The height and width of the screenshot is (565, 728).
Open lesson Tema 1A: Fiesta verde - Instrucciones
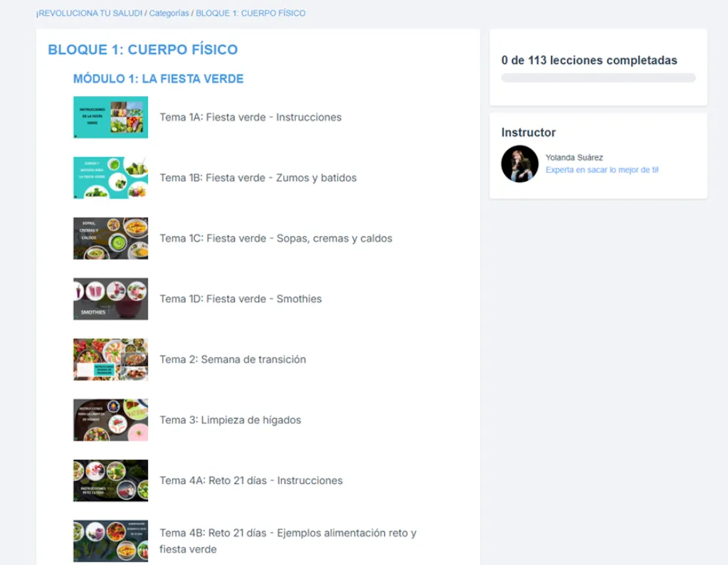[x=250, y=117]
